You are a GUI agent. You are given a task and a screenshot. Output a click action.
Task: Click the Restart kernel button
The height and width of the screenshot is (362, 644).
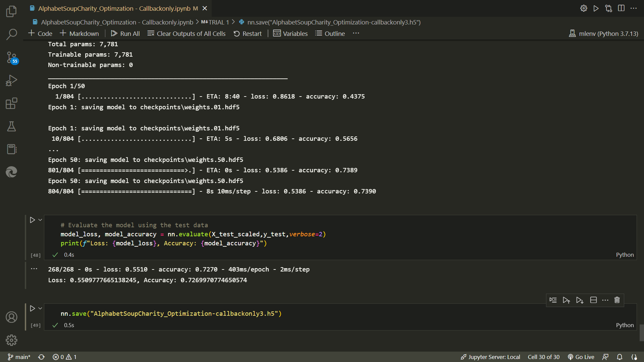click(248, 34)
